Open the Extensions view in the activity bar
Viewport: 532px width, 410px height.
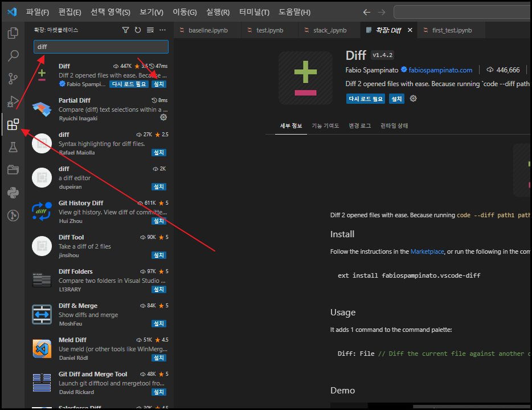coord(13,125)
